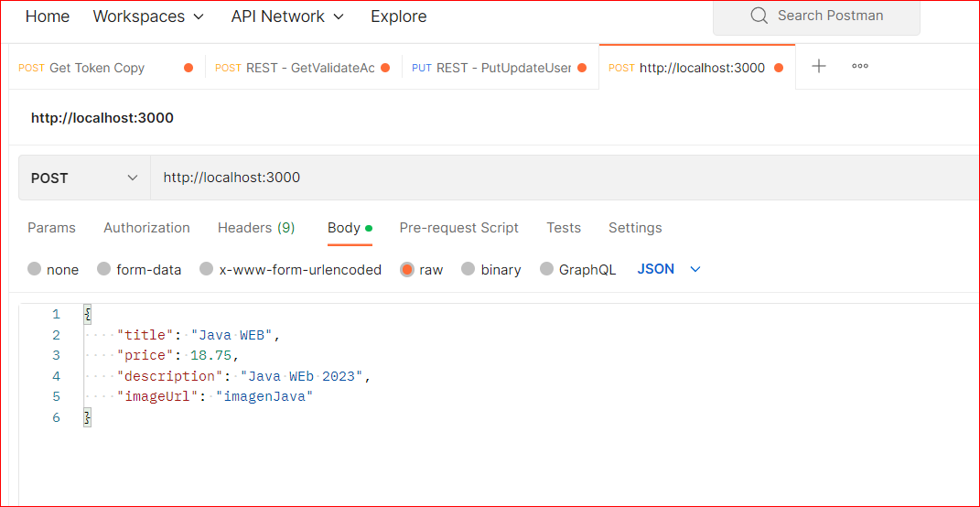Click the Search Postman field
Viewport: 980px width, 507px height.
pyautogui.click(x=816, y=16)
